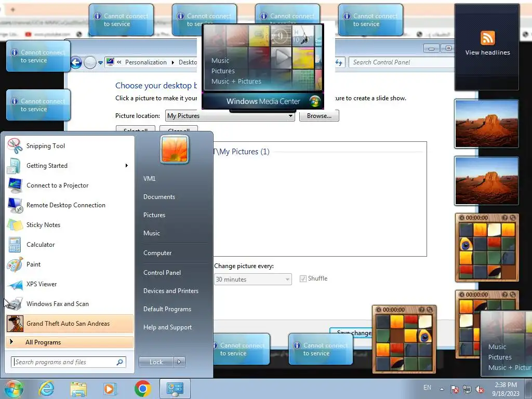
Task: Open recent pages dropdown arrow
Action: point(100,63)
